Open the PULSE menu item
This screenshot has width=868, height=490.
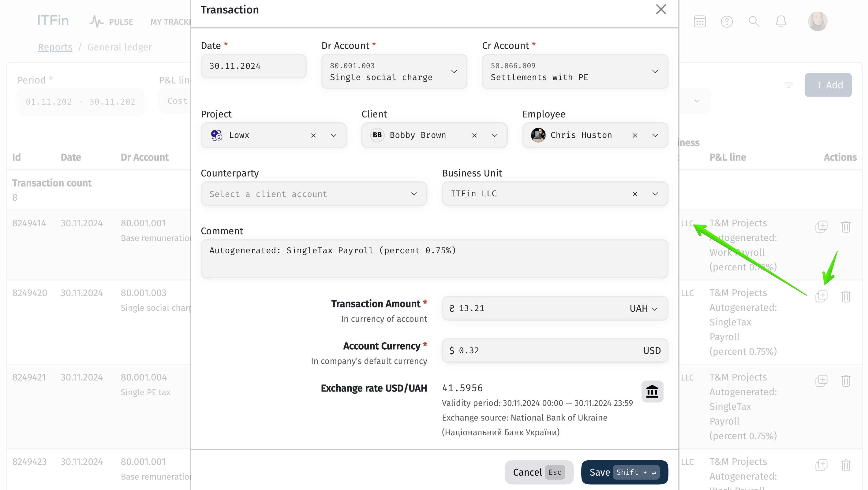tap(111, 21)
